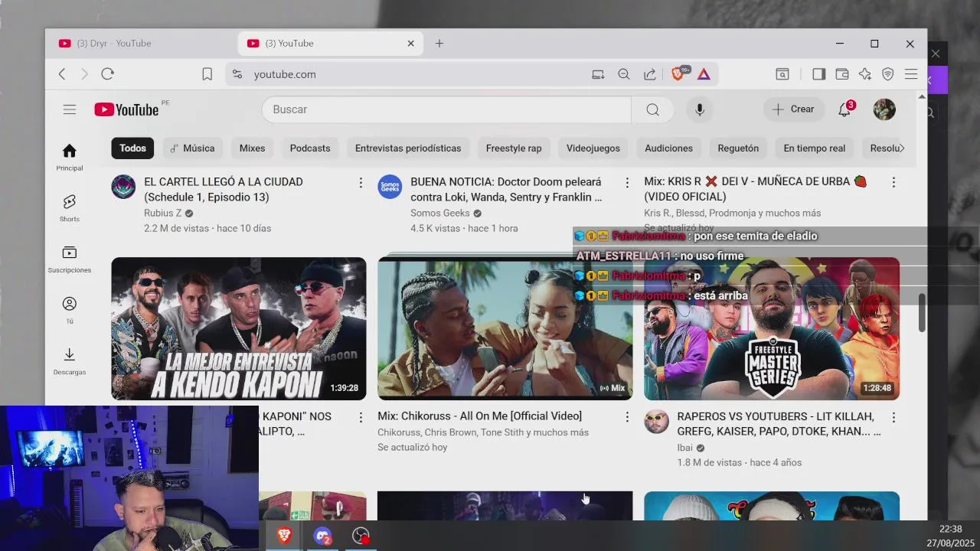Image resolution: width=980 pixels, height=551 pixels.
Task: Open the YouTube guide hamburger menu
Action: [x=70, y=109]
